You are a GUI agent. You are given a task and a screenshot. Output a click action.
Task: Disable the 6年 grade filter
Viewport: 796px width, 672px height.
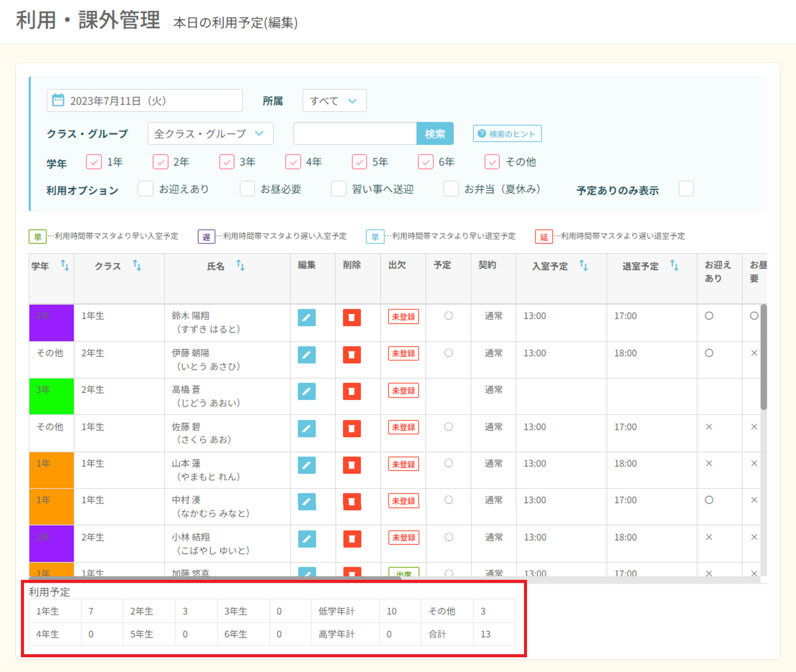pyautogui.click(x=426, y=162)
